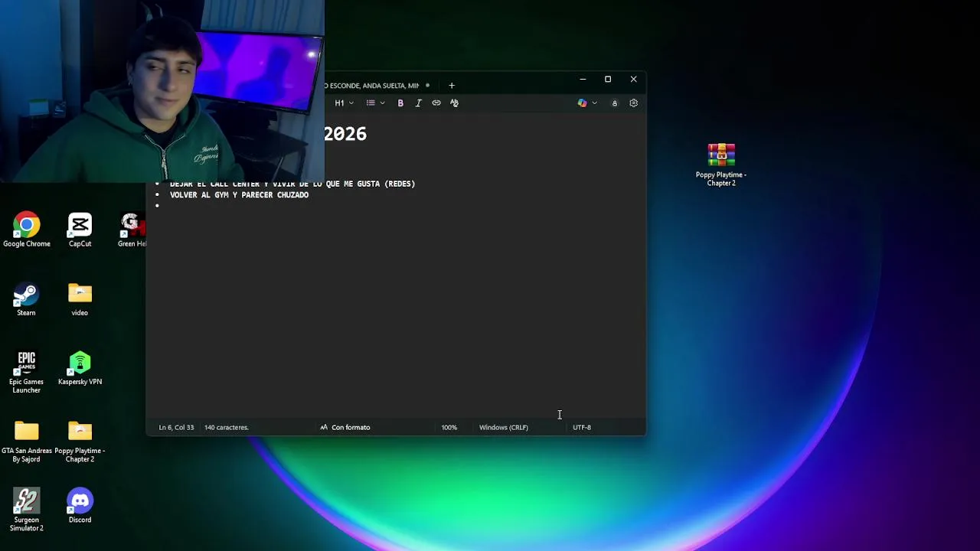Open Google Chrome desktop icon
This screenshot has height=551, width=980.
(x=27, y=230)
